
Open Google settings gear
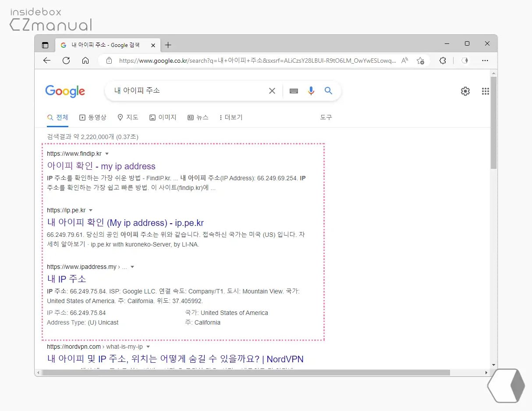[465, 91]
